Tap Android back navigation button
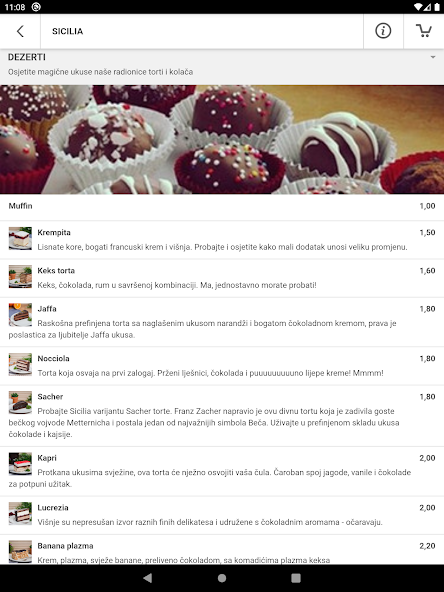Viewport: 444px width, 592px height. coord(148,578)
